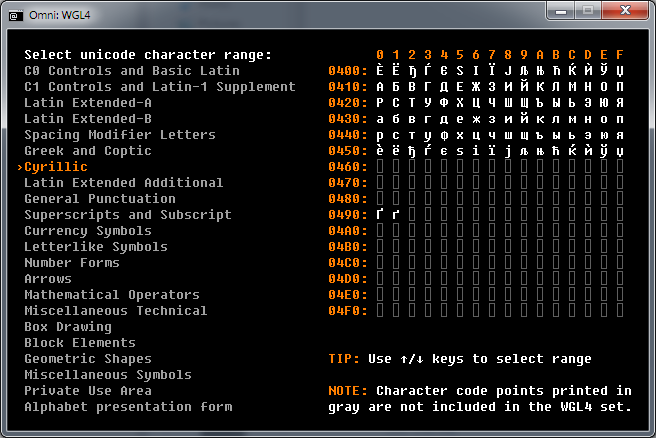This screenshot has height=438, width=656.
Task: Click the 0490 row label
Action: click(x=348, y=215)
